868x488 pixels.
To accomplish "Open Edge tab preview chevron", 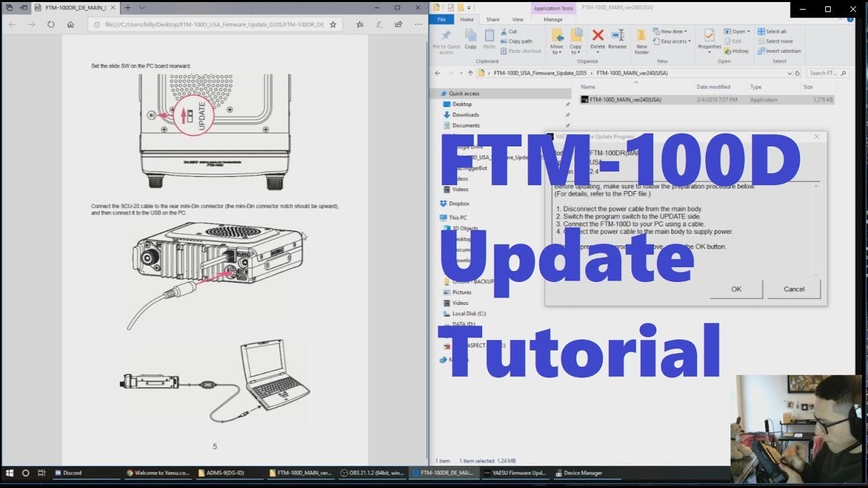I will pos(142,7).
